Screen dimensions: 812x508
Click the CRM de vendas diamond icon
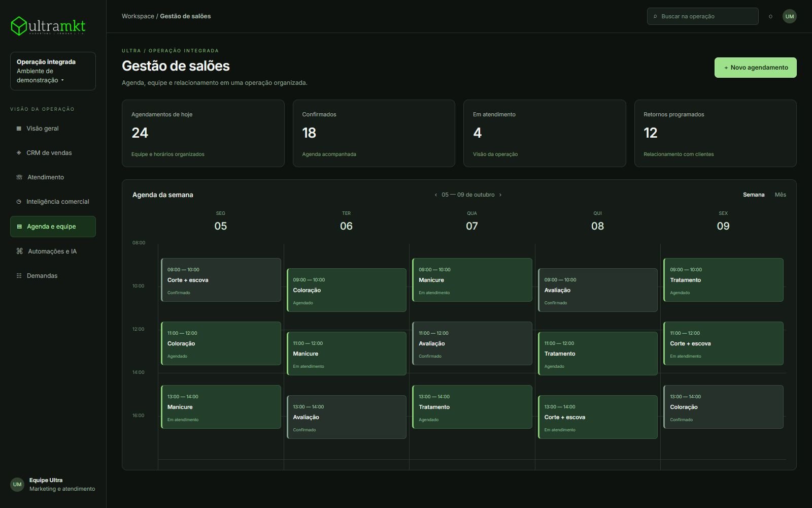(x=19, y=153)
